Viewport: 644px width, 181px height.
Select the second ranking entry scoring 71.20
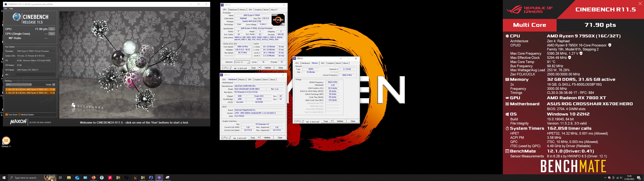coord(30,93)
